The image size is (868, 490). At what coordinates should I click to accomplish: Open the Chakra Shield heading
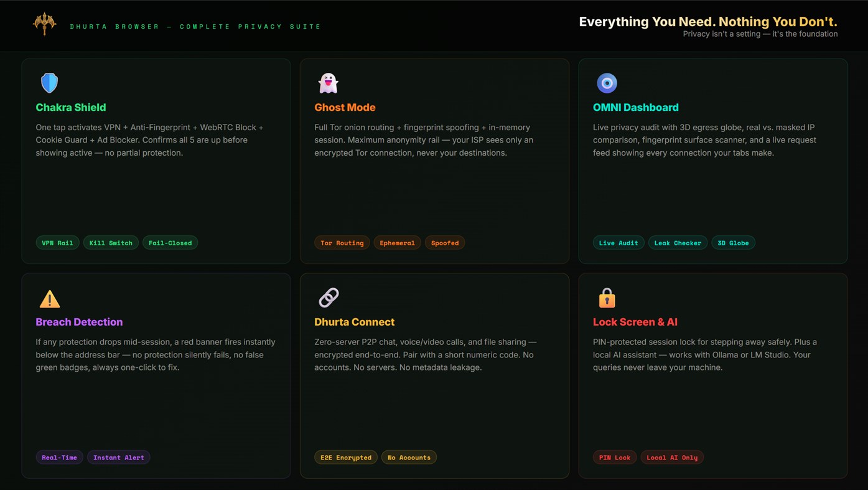pyautogui.click(x=71, y=107)
